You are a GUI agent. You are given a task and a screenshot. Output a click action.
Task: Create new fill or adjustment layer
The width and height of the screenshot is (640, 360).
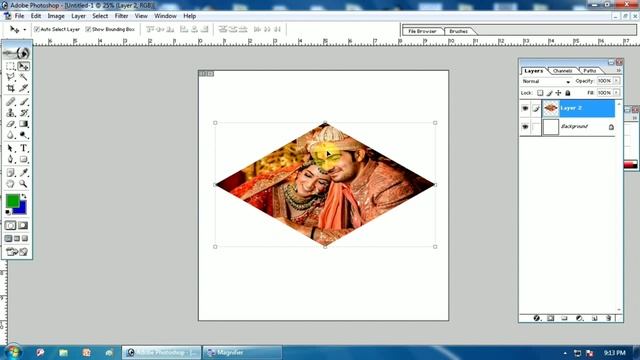pos(579,318)
